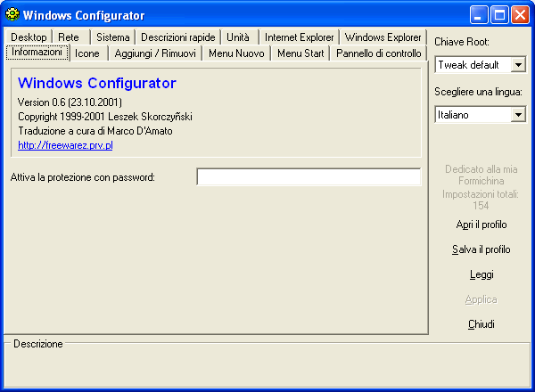Open the Desktop tab
535x392 pixels.
click(29, 37)
